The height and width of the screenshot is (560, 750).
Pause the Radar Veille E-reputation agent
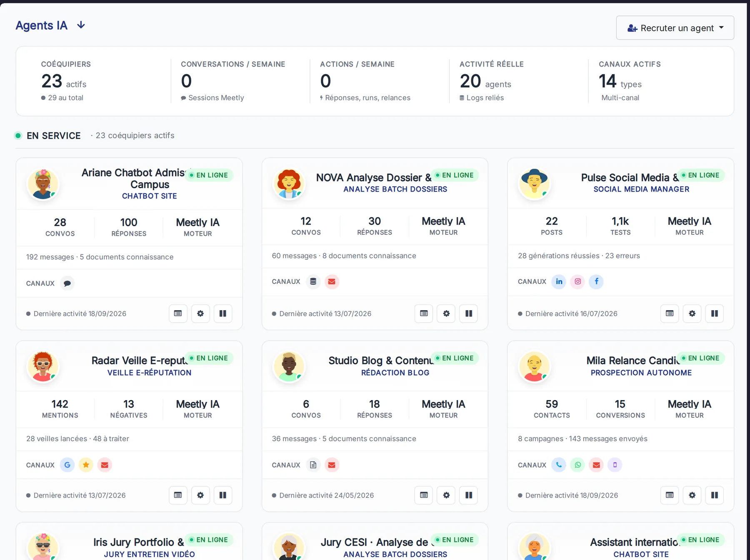(x=223, y=495)
